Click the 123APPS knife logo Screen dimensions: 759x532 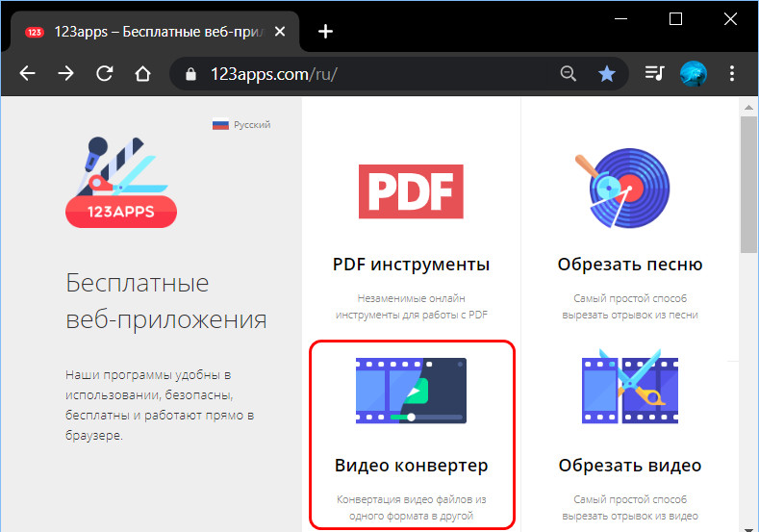pos(121,182)
